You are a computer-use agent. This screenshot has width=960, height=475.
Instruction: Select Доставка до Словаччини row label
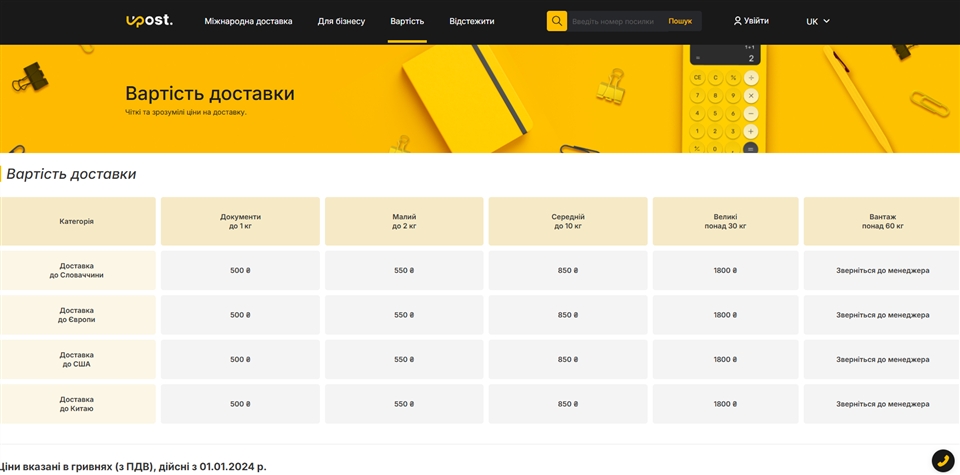click(x=77, y=270)
